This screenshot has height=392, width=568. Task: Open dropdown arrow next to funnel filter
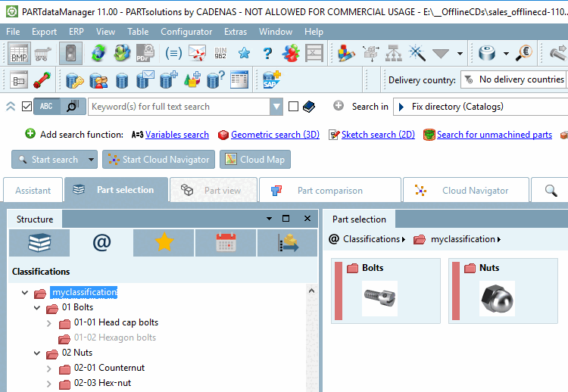point(460,54)
